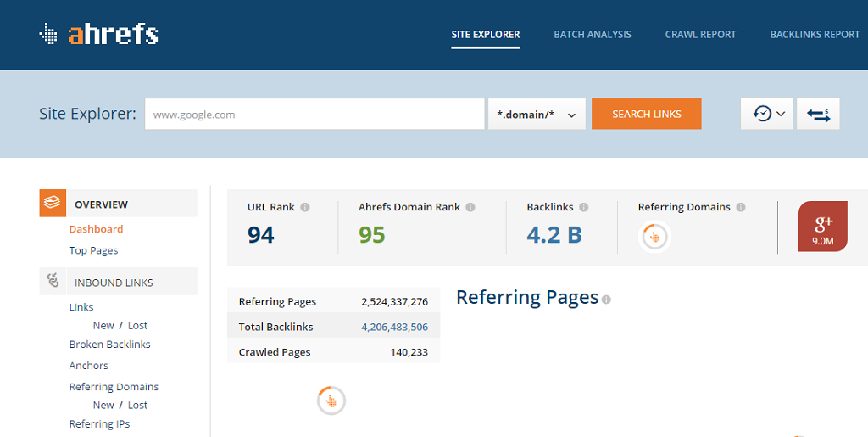Open the Broken Backlinks link
Screen dimensions: 868x437
[109, 344]
